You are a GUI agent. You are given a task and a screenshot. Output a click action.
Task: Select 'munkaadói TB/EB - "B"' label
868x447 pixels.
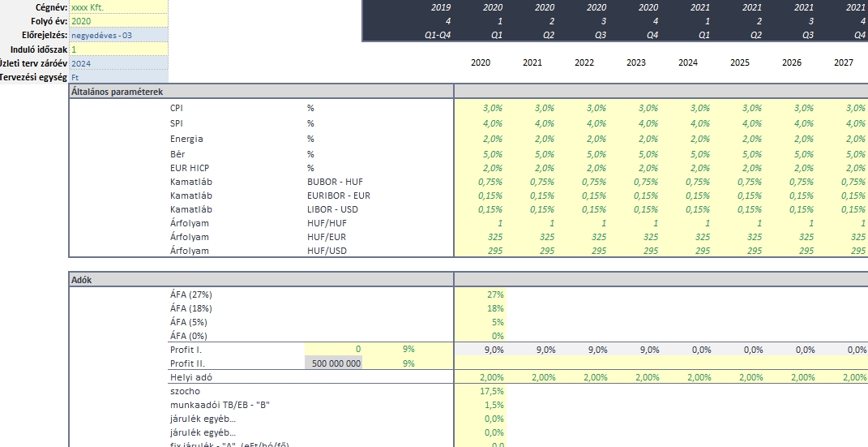(220, 405)
